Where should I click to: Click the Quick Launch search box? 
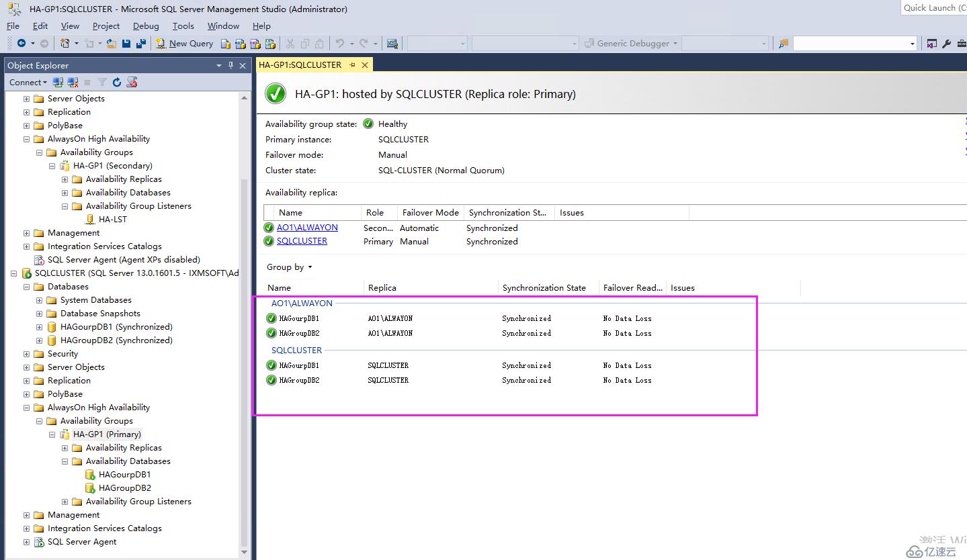pos(933,7)
